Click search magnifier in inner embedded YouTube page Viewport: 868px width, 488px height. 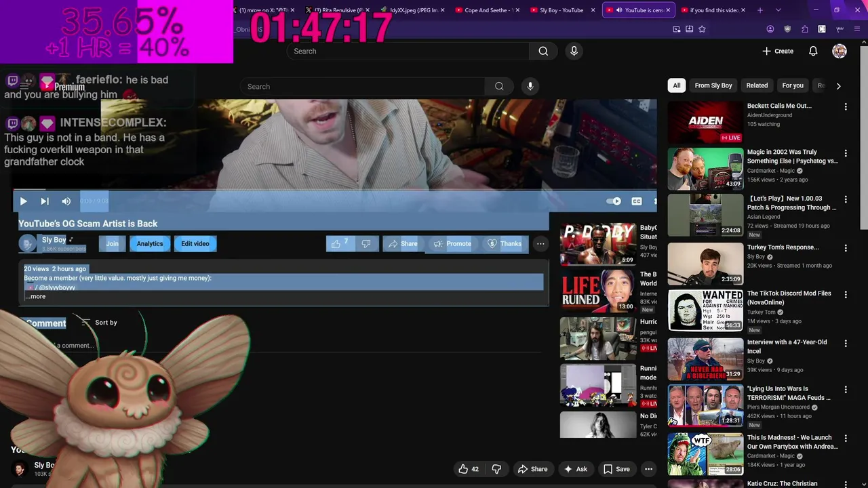click(499, 86)
